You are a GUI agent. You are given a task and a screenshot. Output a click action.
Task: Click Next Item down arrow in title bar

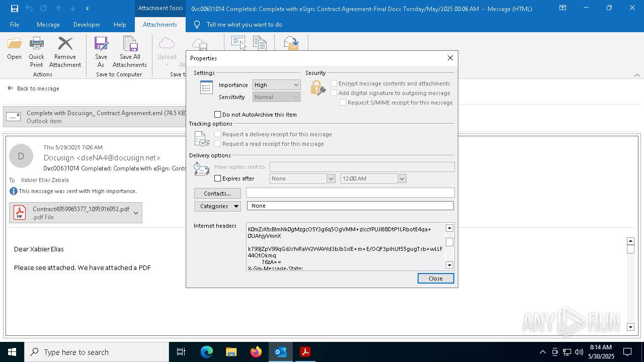click(x=73, y=8)
